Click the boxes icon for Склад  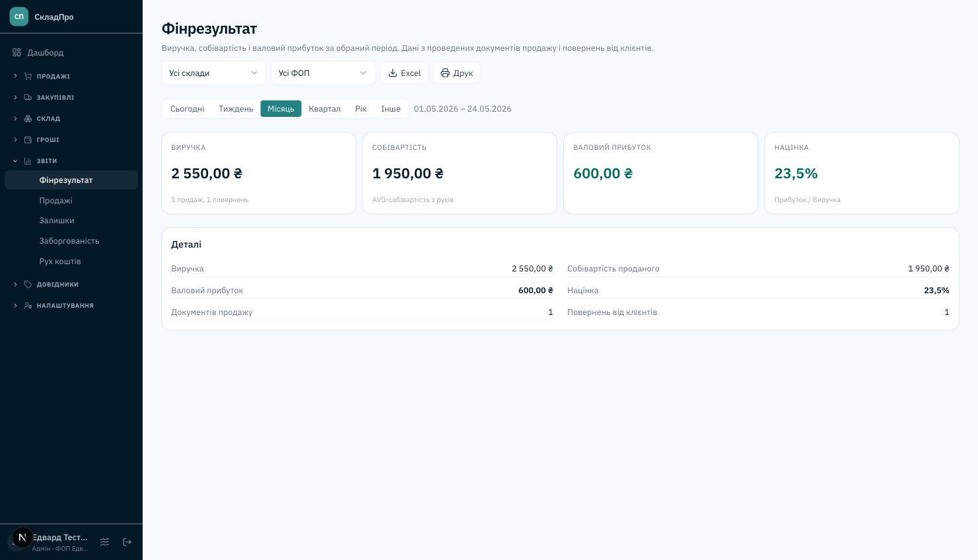[x=28, y=118]
